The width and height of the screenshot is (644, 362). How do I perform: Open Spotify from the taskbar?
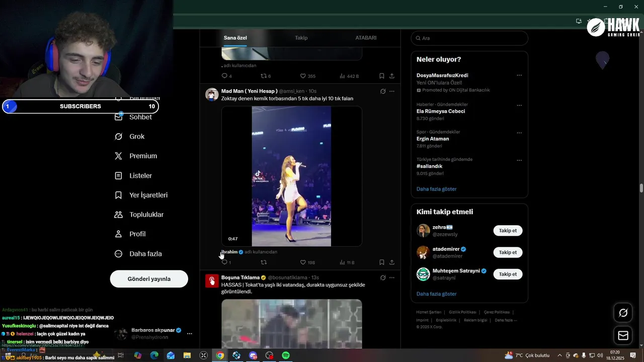pyautogui.click(x=286, y=355)
